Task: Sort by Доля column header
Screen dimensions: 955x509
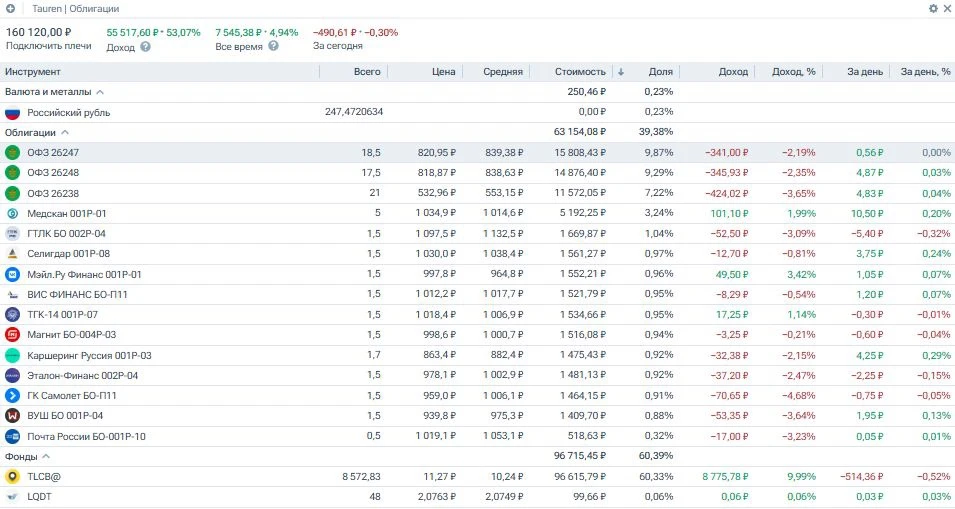Action: (660, 71)
